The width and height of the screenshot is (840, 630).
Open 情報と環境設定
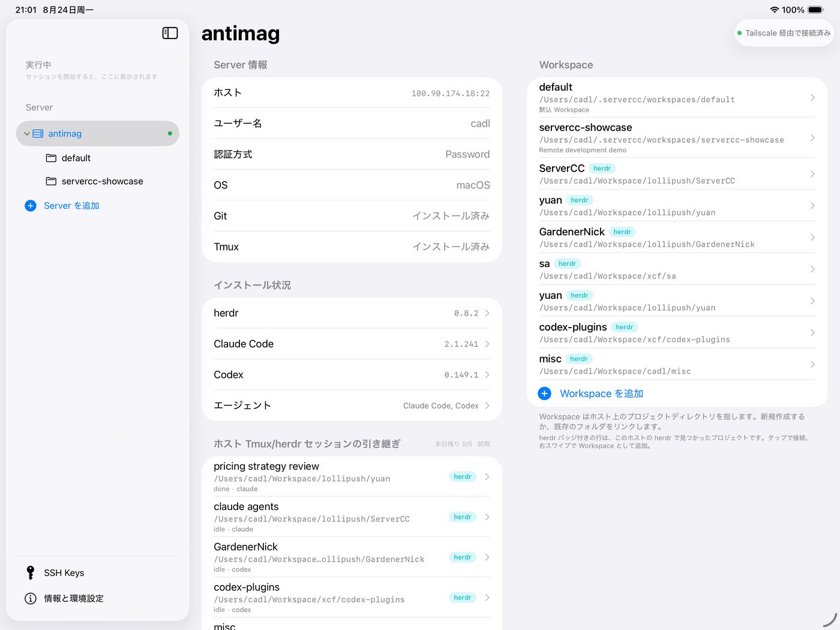[74, 599]
